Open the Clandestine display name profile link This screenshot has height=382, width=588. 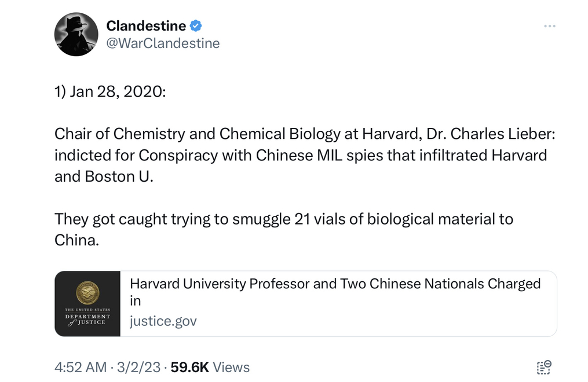coord(146,25)
